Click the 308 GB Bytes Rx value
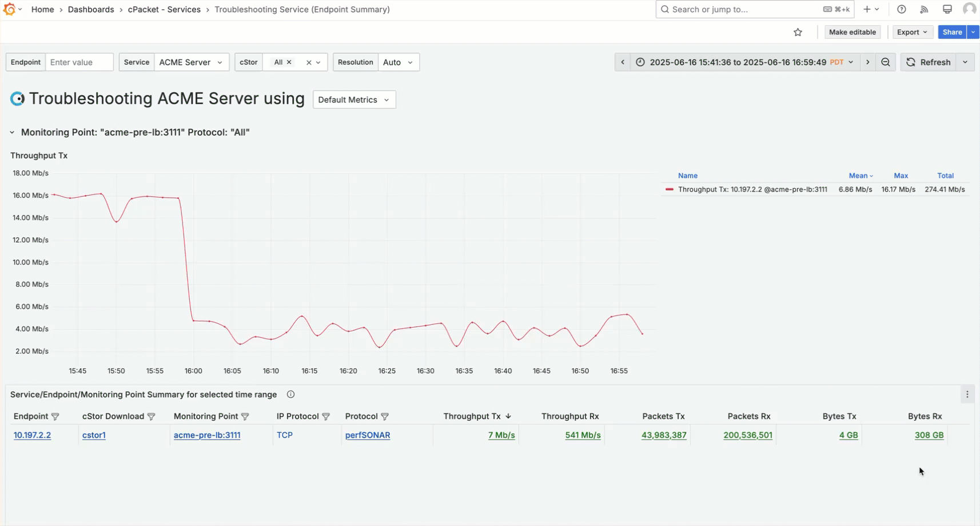 [929, 435]
